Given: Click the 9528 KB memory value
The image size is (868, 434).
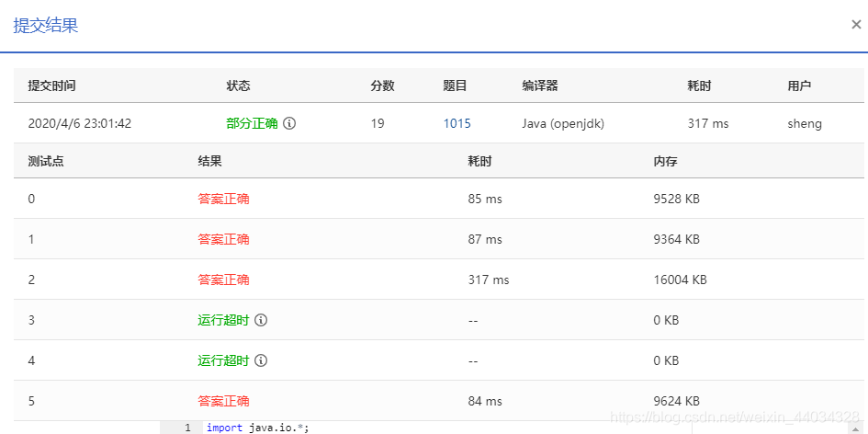Looking at the screenshot, I should (676, 199).
